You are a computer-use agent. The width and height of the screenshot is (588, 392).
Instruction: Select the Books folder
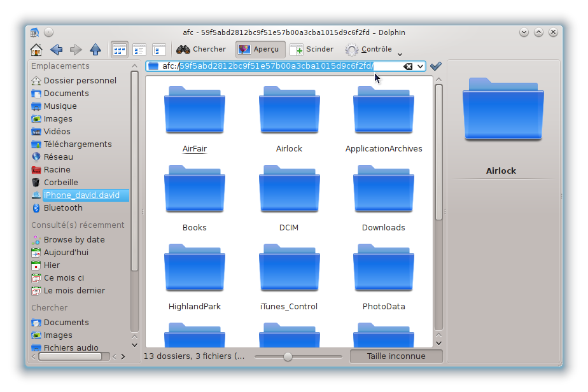(195, 198)
